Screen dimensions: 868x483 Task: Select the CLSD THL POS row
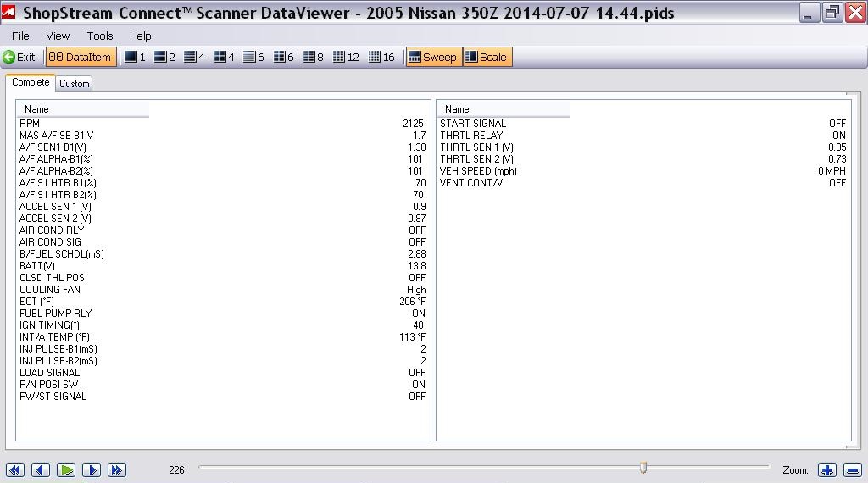click(x=223, y=278)
